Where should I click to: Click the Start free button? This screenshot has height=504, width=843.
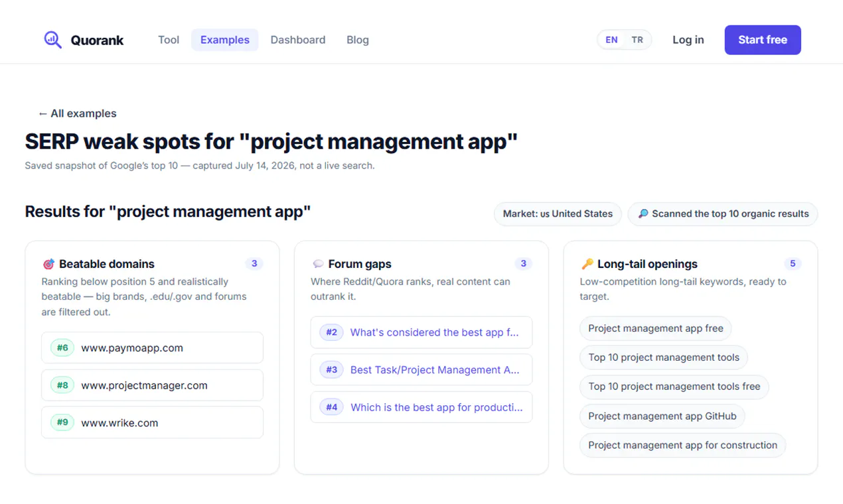point(763,40)
